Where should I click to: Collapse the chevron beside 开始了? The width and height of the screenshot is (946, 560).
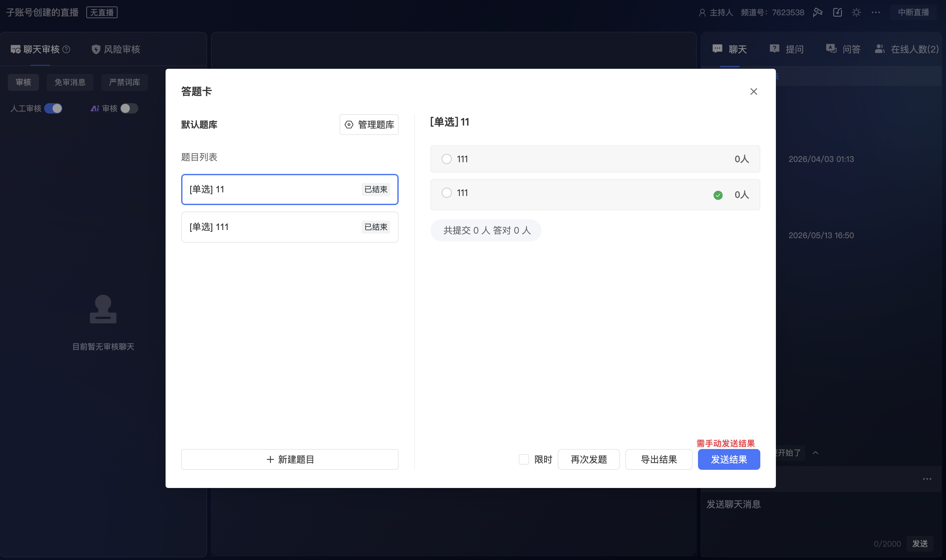coord(815,453)
